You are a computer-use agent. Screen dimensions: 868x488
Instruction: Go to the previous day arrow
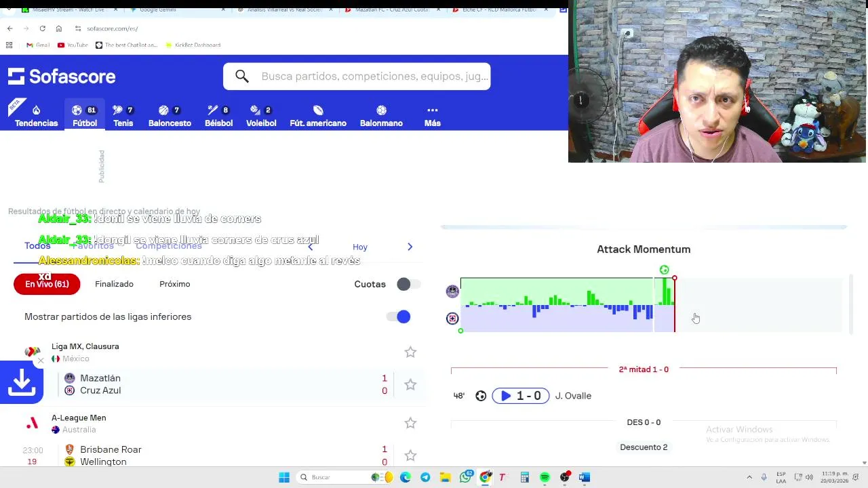click(311, 247)
